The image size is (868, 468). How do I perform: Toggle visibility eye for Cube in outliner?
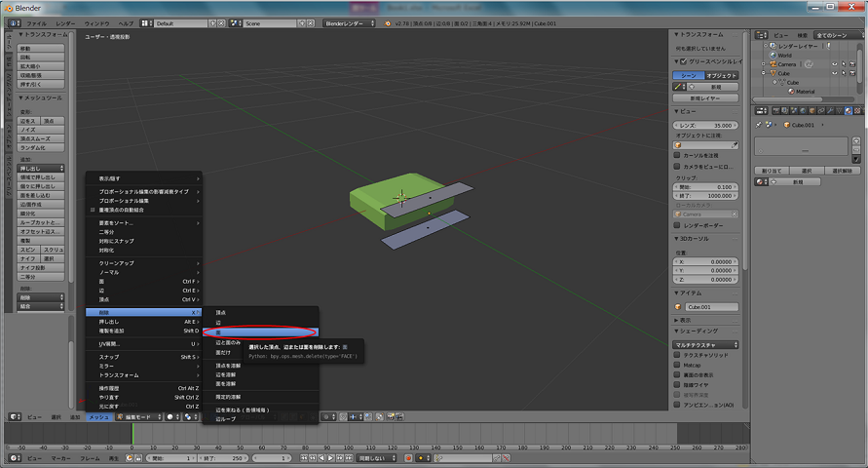(834, 73)
